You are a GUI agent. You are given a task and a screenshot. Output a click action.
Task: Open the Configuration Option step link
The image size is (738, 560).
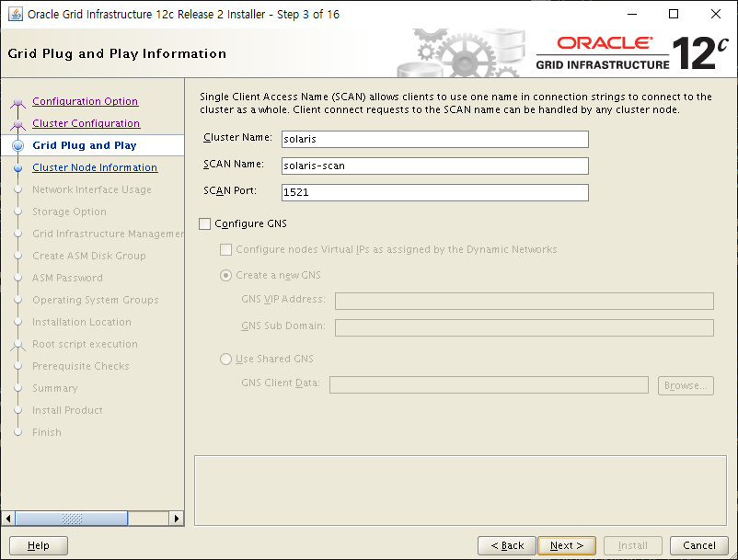[86, 101]
